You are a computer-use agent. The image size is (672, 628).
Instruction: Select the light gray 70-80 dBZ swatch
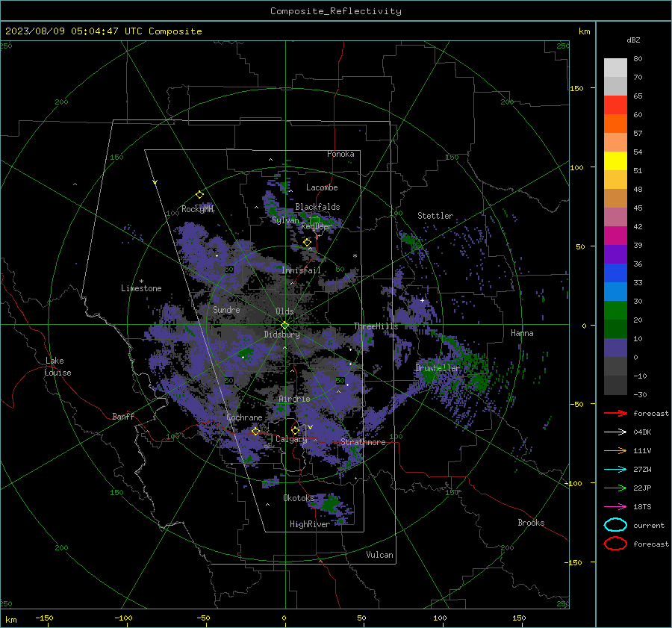point(615,68)
